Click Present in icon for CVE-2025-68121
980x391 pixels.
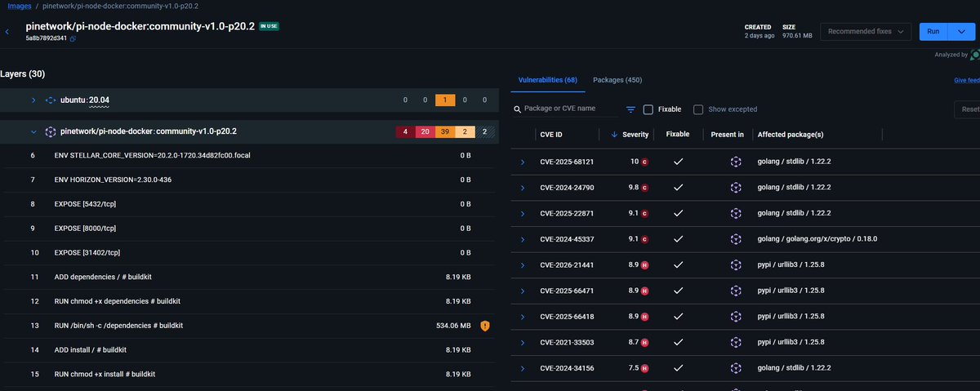(x=735, y=162)
